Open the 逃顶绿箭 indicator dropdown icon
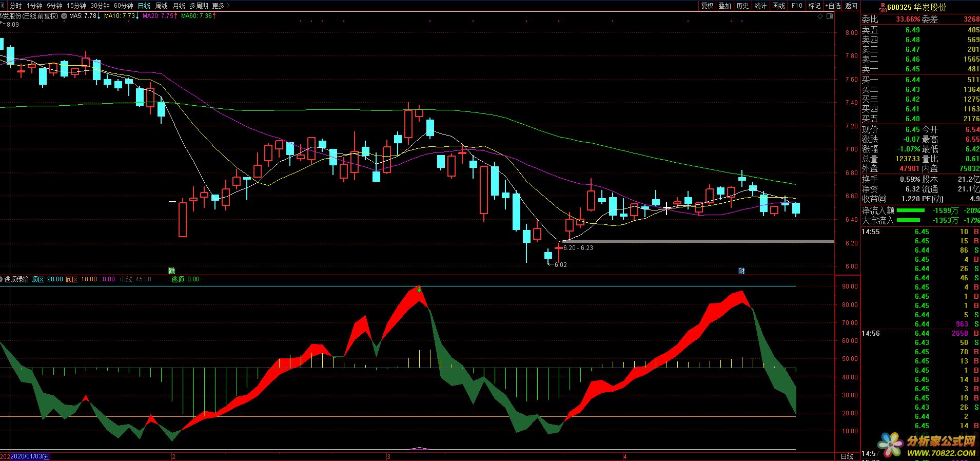Screen dimensions: 980x461 [x=2, y=279]
